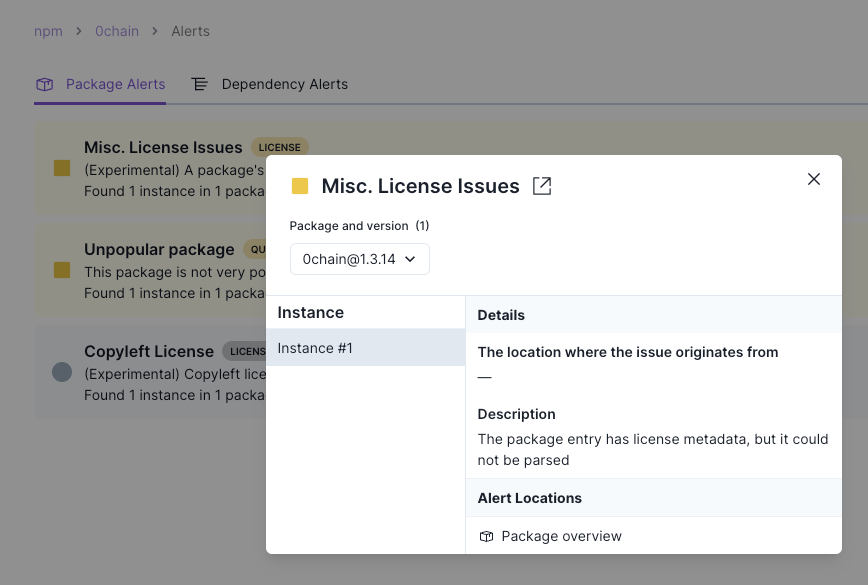Open the Package overview link
This screenshot has width=868, height=585.
(561, 536)
